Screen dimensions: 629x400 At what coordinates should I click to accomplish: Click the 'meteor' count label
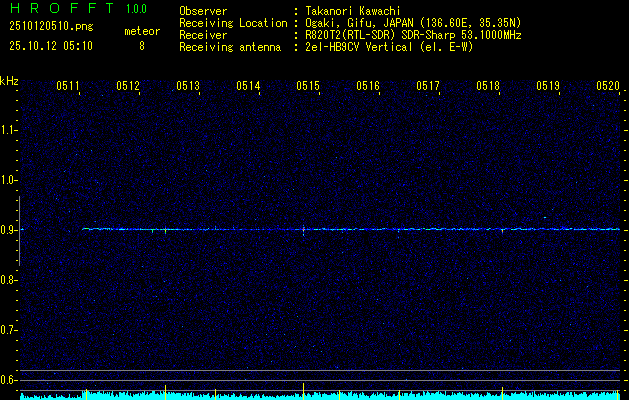coord(142,31)
